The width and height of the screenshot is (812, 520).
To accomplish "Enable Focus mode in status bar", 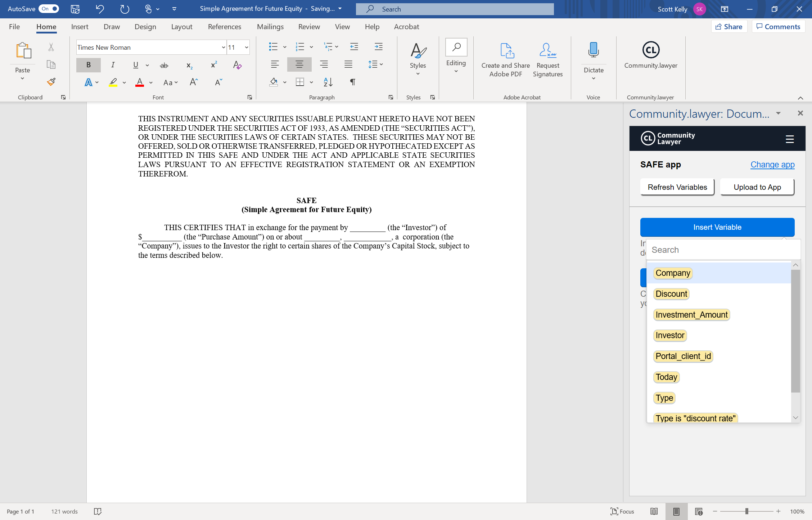I will (x=622, y=511).
